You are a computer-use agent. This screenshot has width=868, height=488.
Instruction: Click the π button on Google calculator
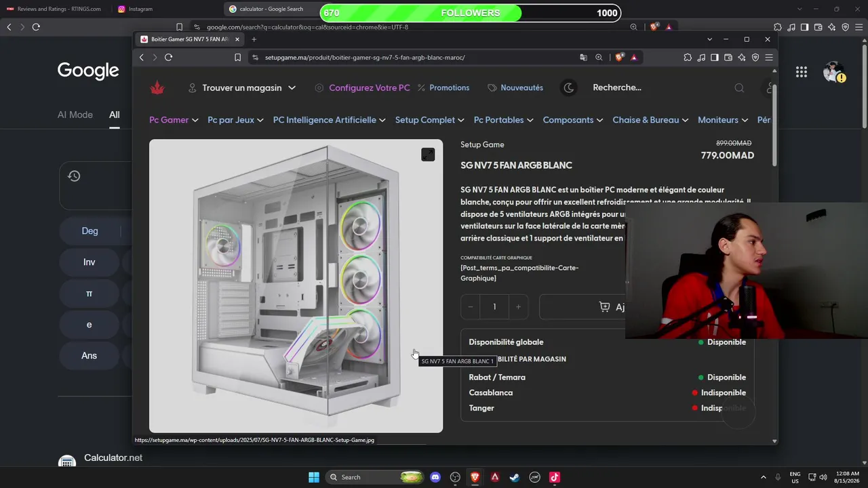click(x=89, y=293)
